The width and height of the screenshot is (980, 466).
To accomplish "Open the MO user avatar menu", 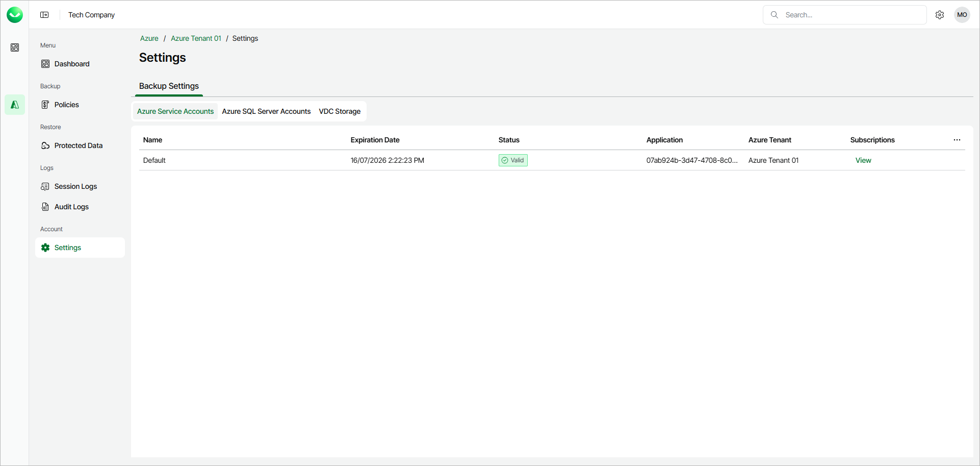I will 962,15.
